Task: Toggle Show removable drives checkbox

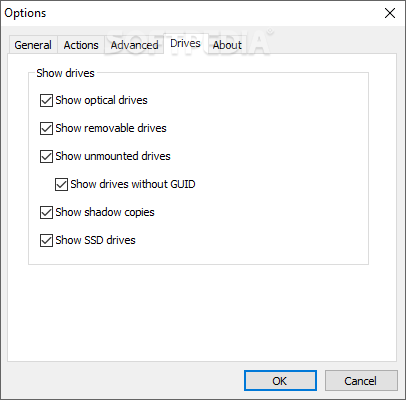Action: [x=46, y=128]
